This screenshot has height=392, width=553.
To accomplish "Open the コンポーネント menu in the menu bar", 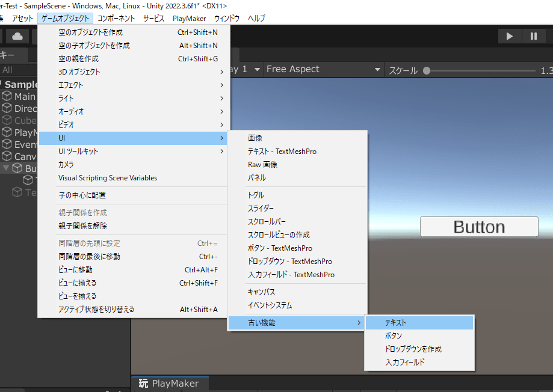I will pyautogui.click(x=116, y=18).
